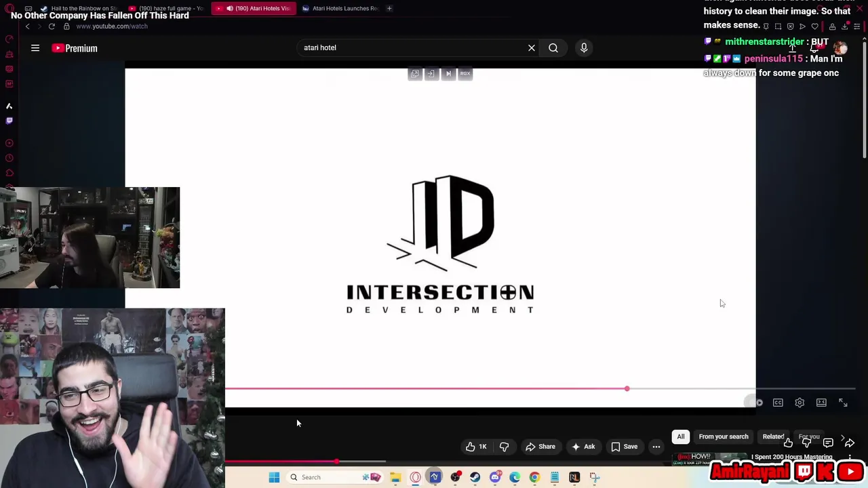Reload the page
Image resolution: width=868 pixels, height=488 pixels.
pyautogui.click(x=52, y=26)
